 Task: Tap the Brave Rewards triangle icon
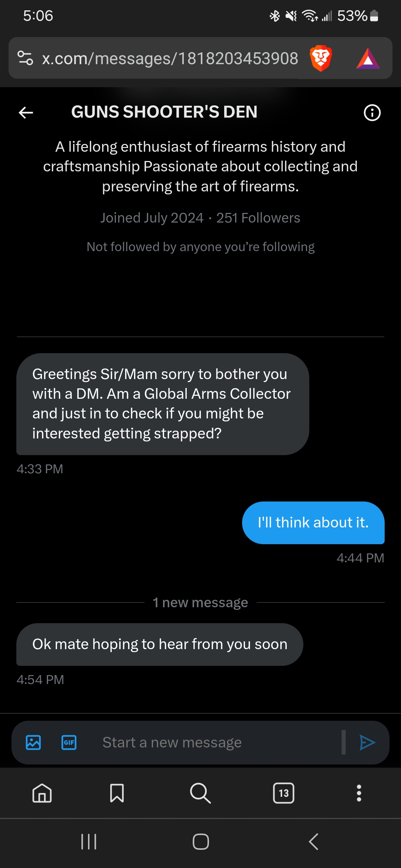point(368,59)
